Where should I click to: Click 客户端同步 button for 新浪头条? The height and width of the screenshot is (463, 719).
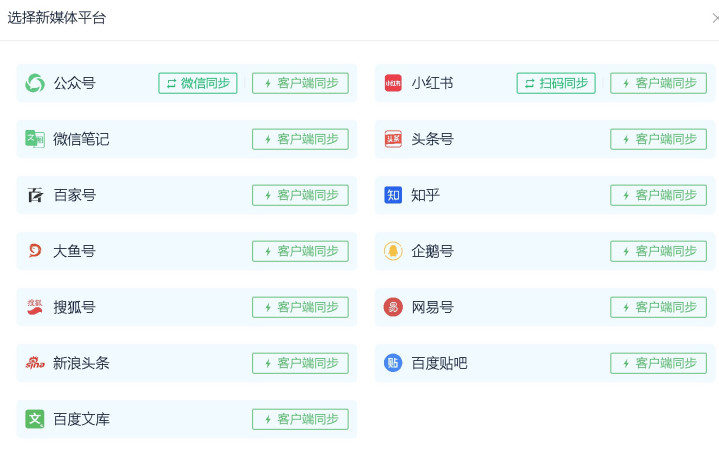pos(300,363)
